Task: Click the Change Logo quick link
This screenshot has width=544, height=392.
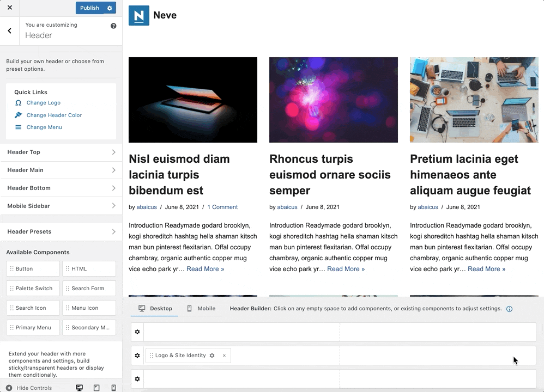Action: (44, 102)
